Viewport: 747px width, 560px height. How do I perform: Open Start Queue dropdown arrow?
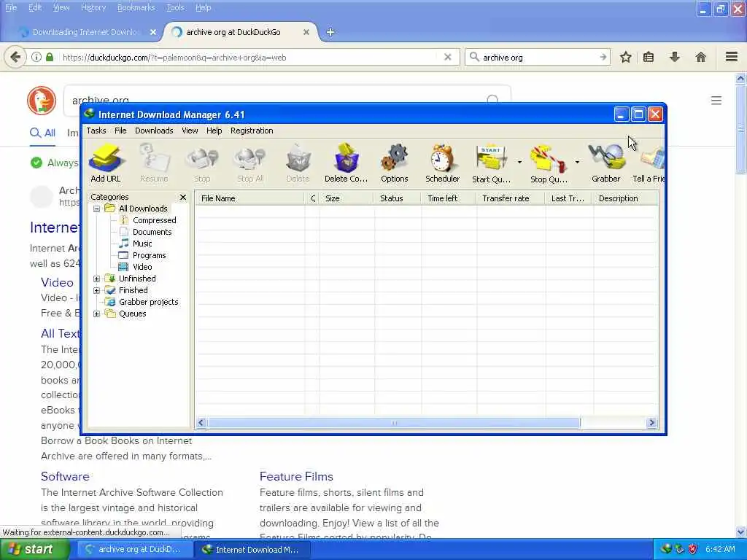tap(519, 163)
